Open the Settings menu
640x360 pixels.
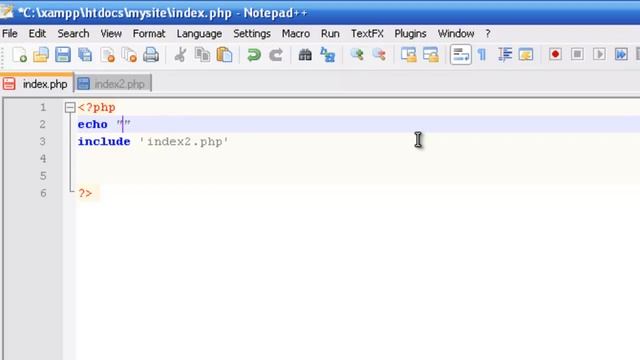pyautogui.click(x=252, y=33)
